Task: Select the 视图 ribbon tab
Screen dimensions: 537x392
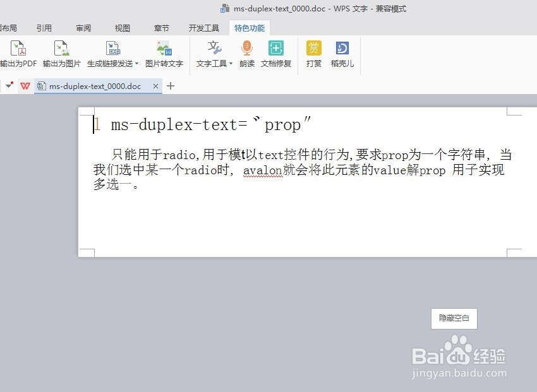Action: [x=122, y=27]
